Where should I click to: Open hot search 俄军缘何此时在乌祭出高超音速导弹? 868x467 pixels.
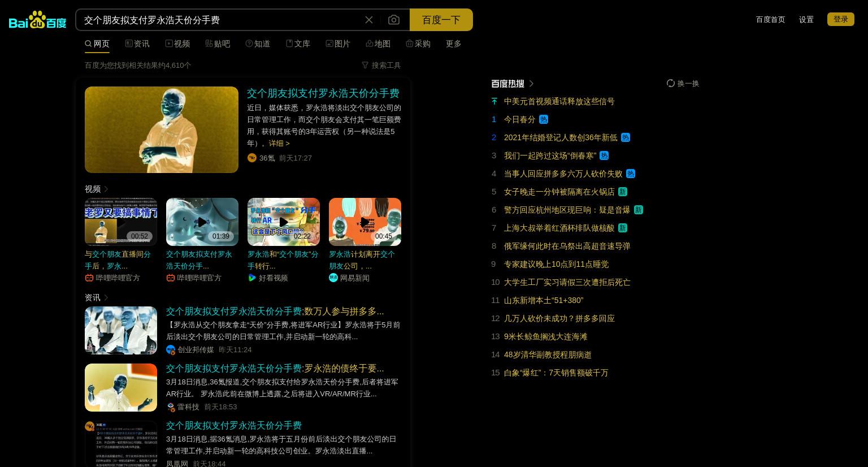pyautogui.click(x=567, y=246)
